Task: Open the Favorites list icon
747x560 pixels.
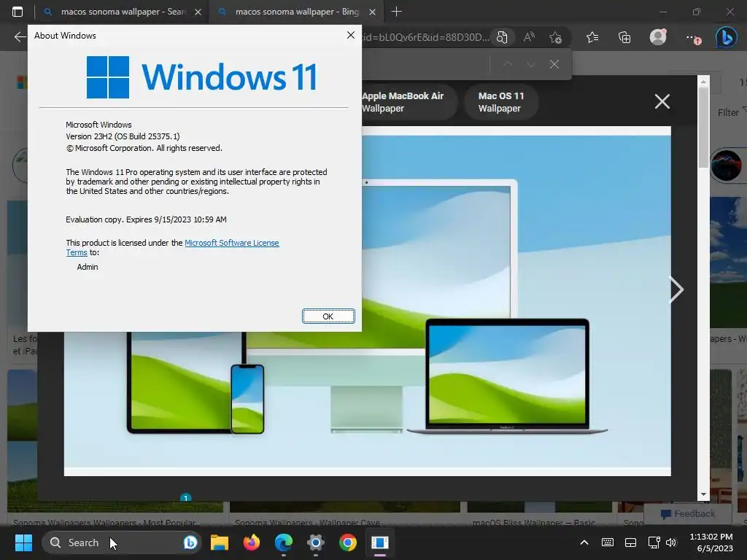Action: (592, 37)
